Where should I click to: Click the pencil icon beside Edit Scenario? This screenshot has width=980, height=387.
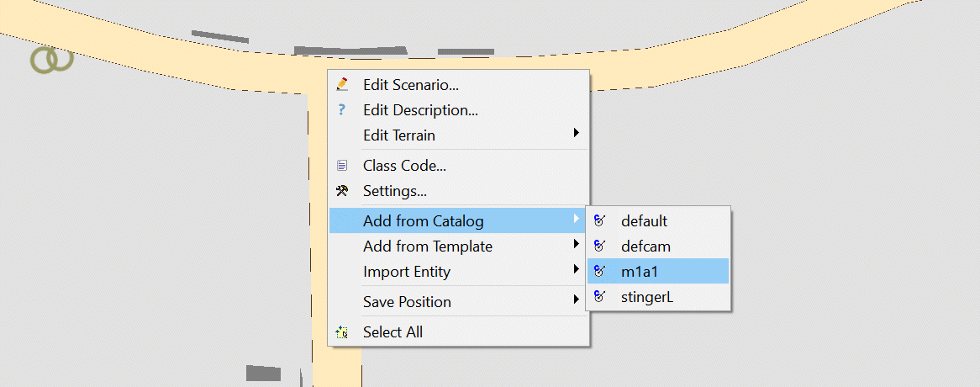pyautogui.click(x=341, y=84)
